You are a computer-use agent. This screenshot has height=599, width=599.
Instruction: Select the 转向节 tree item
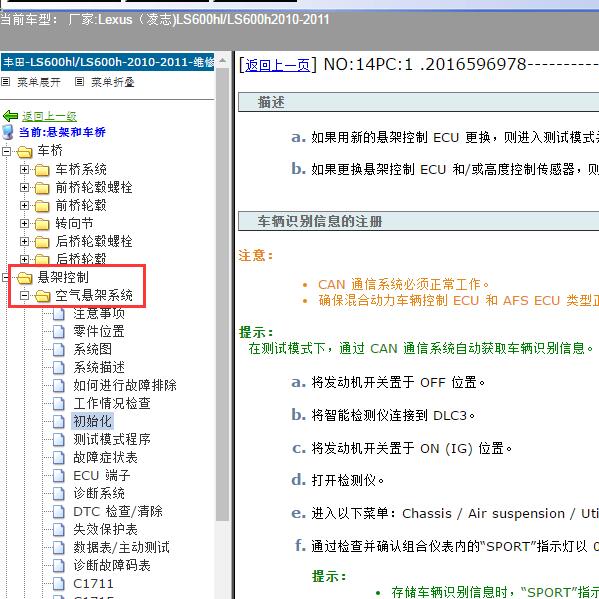[x=74, y=223]
